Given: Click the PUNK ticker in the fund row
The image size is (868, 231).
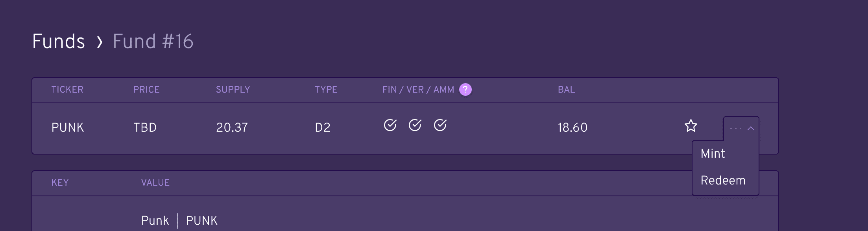Looking at the screenshot, I should [68, 127].
